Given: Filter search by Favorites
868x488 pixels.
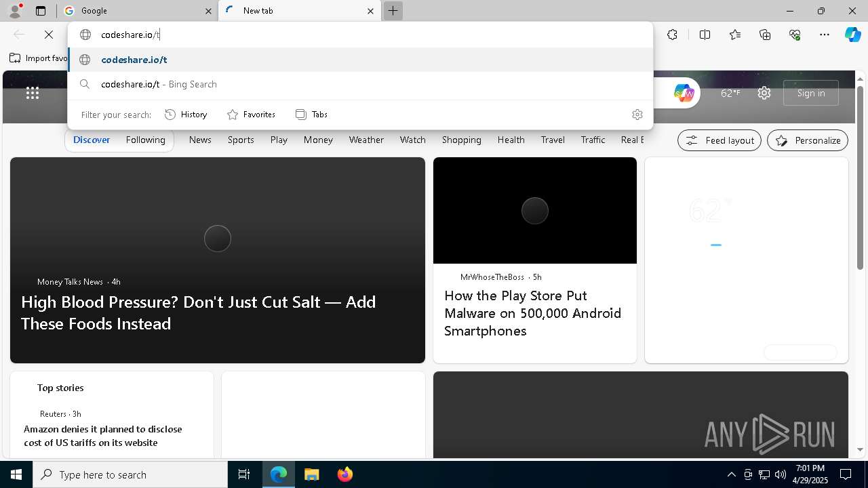Looking at the screenshot, I should tap(251, 115).
